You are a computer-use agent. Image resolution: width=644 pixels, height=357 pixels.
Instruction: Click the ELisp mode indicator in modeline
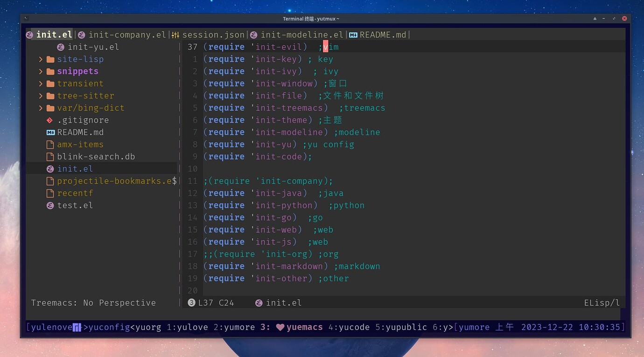(602, 302)
